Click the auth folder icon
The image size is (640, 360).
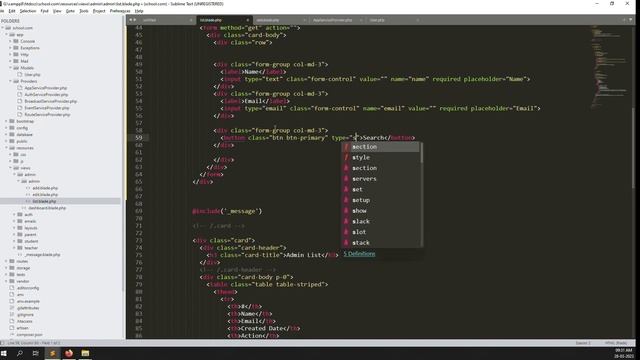(x=20, y=215)
